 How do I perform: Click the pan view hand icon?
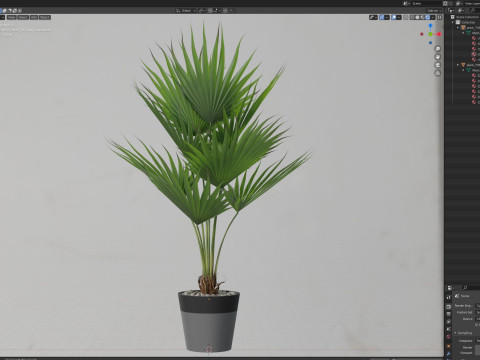click(x=438, y=57)
